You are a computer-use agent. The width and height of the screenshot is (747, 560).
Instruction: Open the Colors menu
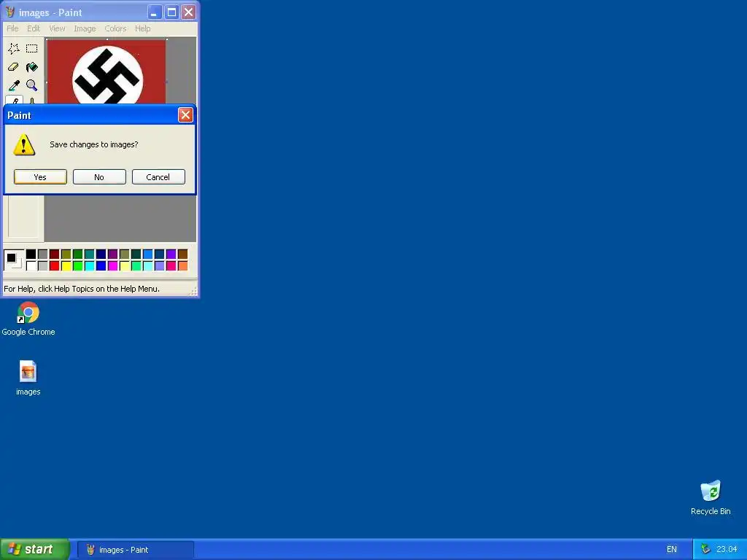(x=116, y=28)
